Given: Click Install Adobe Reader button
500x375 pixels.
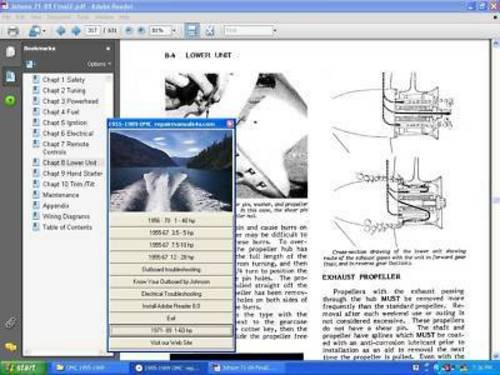Looking at the screenshot, I should 171,306.
